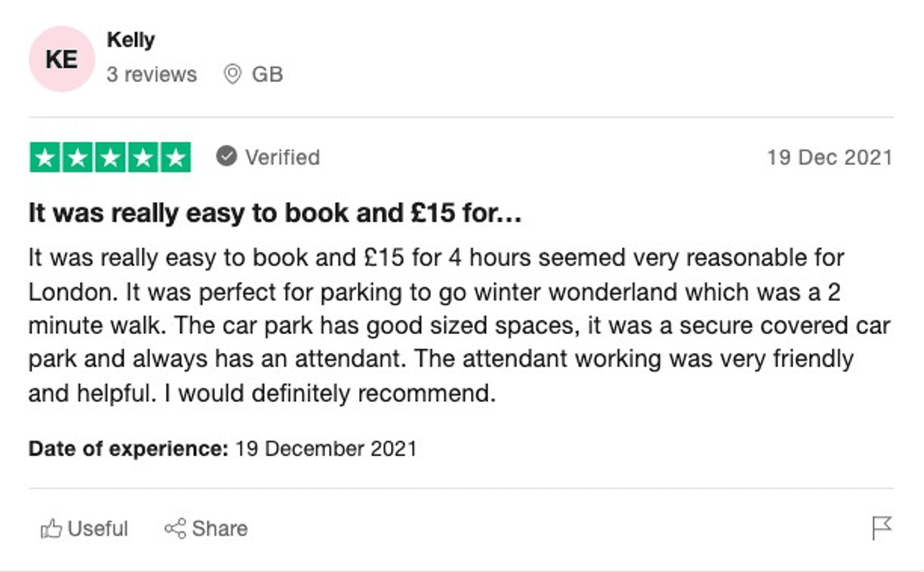924x572 pixels.
Task: Click the thumbs-up Useful icon
Action: tap(51, 529)
